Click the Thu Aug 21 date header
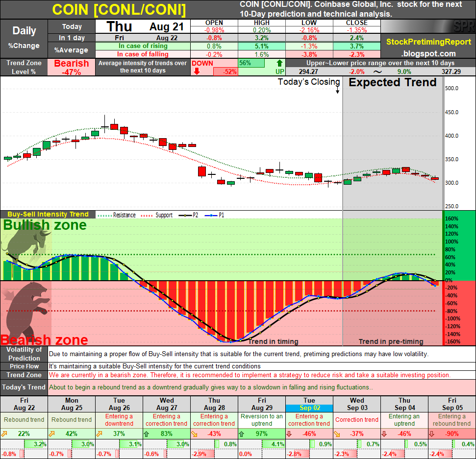The height and width of the screenshot is (459, 476). pos(143,26)
